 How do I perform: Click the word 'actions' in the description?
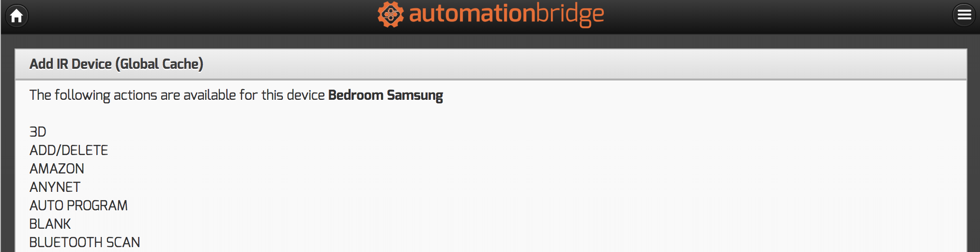pos(135,95)
